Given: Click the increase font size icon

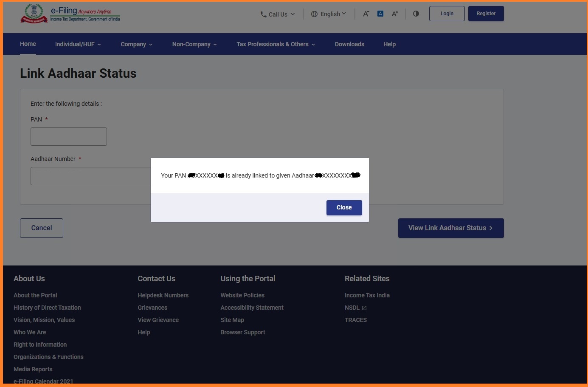Looking at the screenshot, I should (395, 14).
